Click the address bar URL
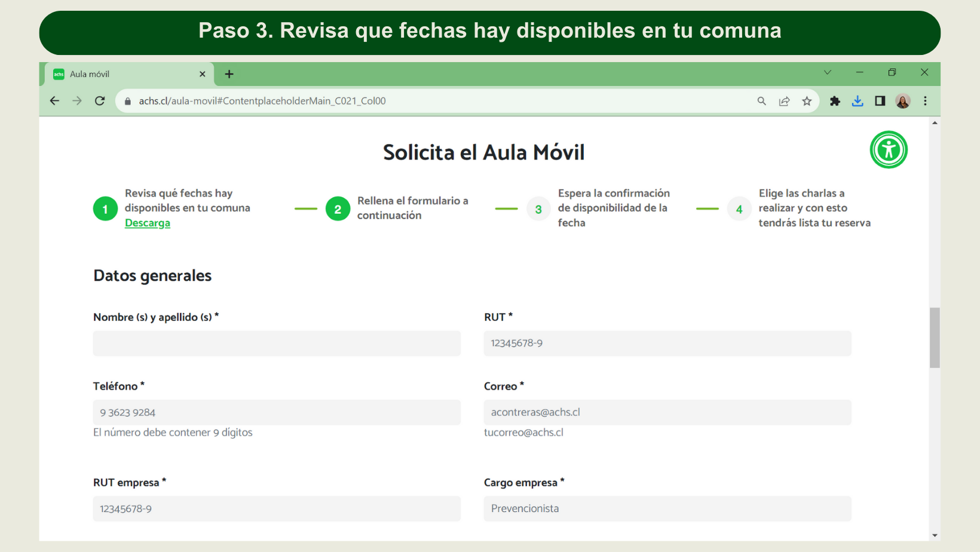The width and height of the screenshot is (980, 552). click(262, 101)
